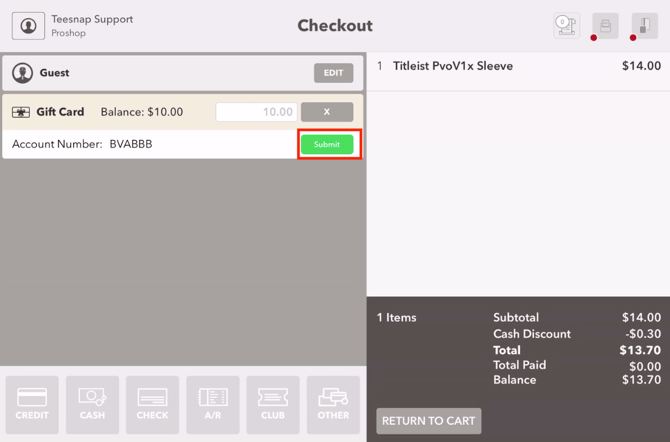Click the Subtotal $14.00 value
The height and width of the screenshot is (442, 670).
click(x=641, y=318)
